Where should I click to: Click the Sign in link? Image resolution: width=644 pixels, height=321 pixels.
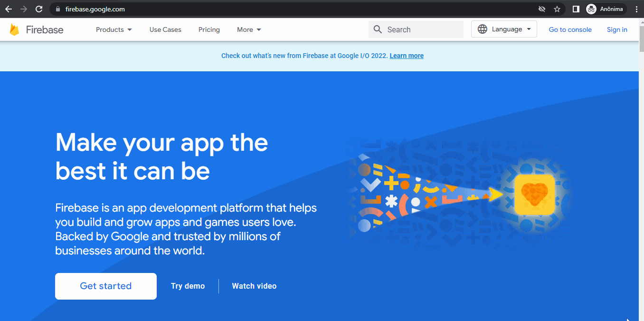coord(617,29)
